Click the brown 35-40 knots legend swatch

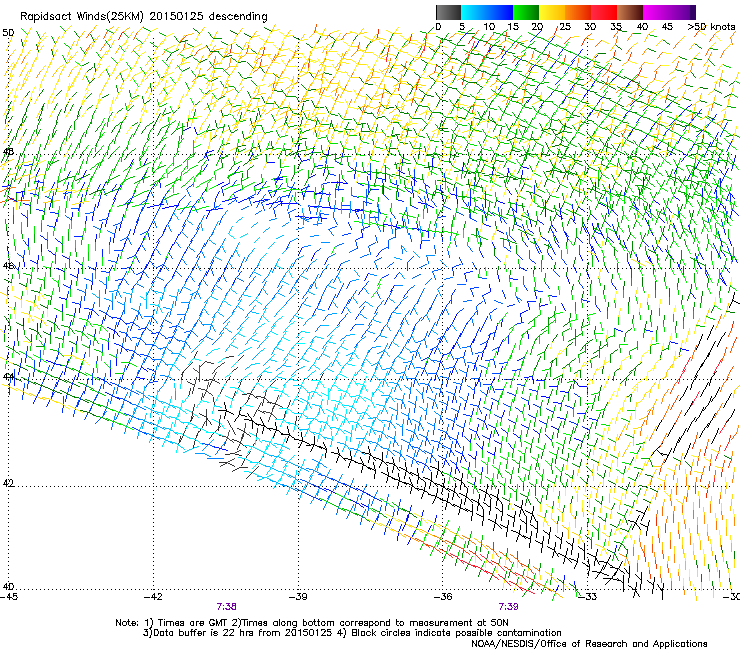pos(630,12)
